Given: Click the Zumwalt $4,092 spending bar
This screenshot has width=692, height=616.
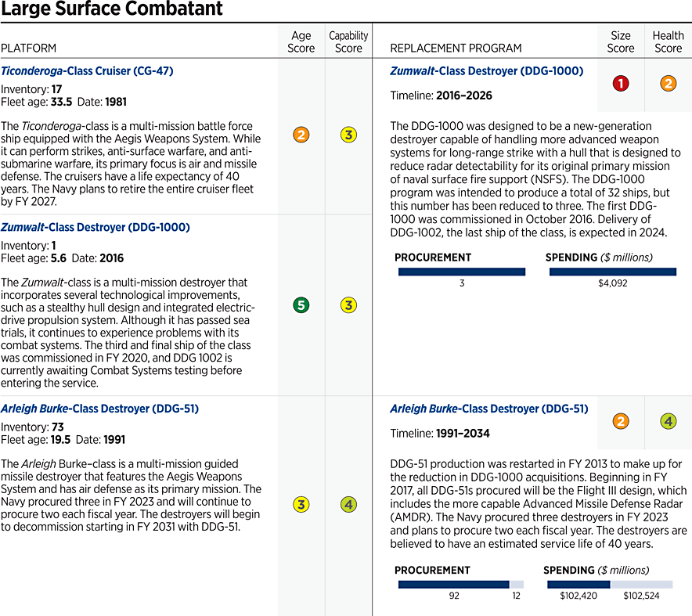Looking at the screenshot, I should [x=612, y=272].
